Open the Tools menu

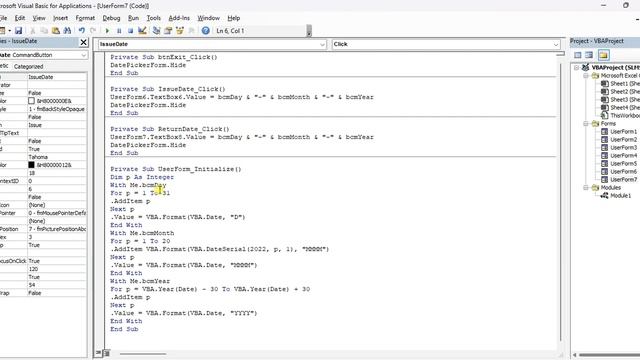coord(153,18)
